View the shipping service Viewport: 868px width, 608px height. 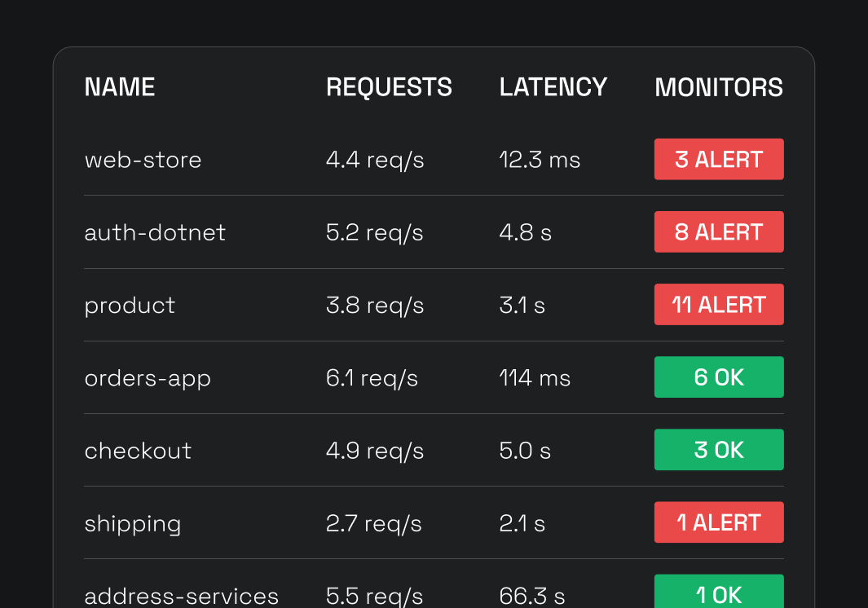click(133, 523)
